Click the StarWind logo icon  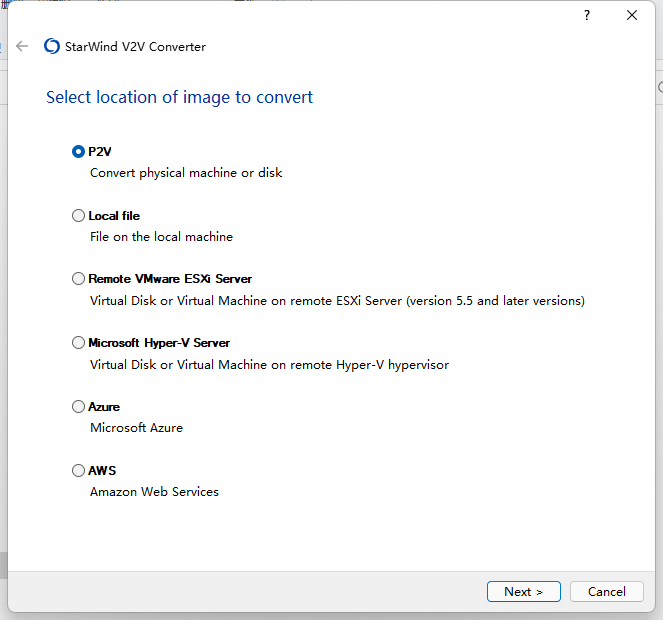tap(52, 46)
